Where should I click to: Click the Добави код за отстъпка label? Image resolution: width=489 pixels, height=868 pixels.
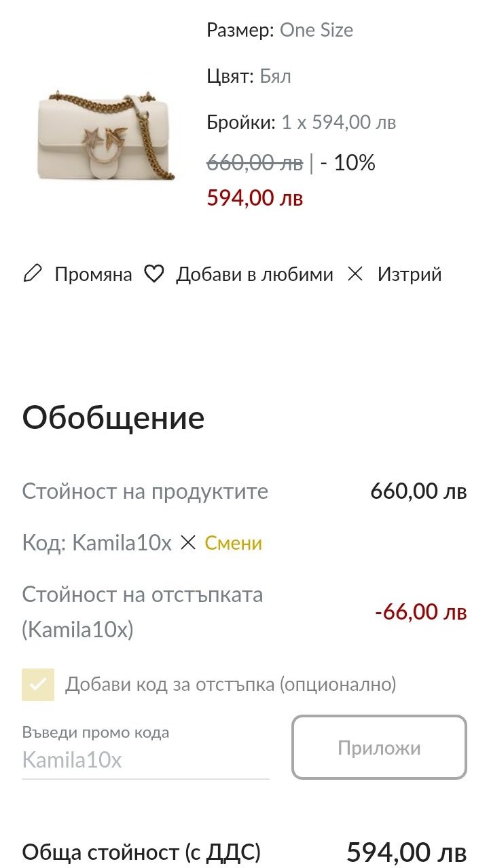230,684
